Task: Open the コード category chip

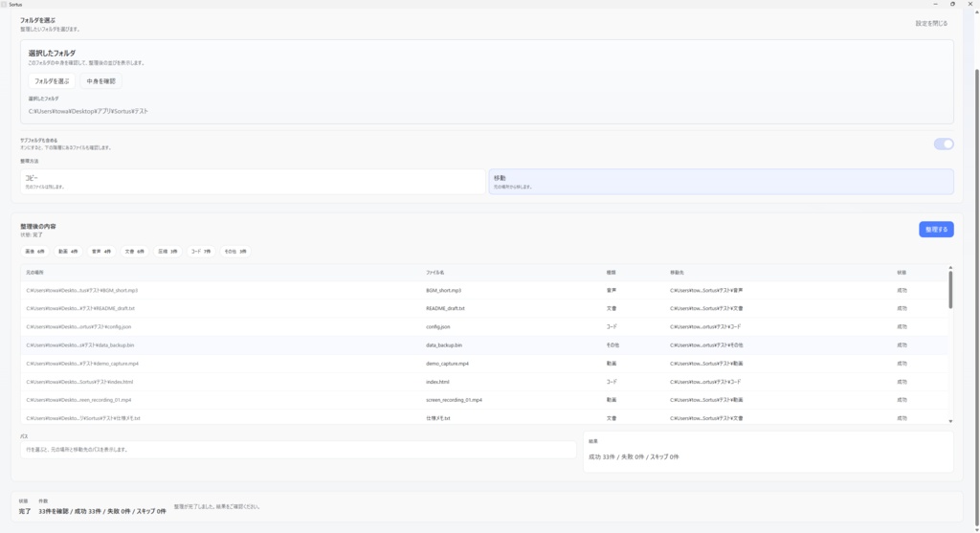Action: 200,251
